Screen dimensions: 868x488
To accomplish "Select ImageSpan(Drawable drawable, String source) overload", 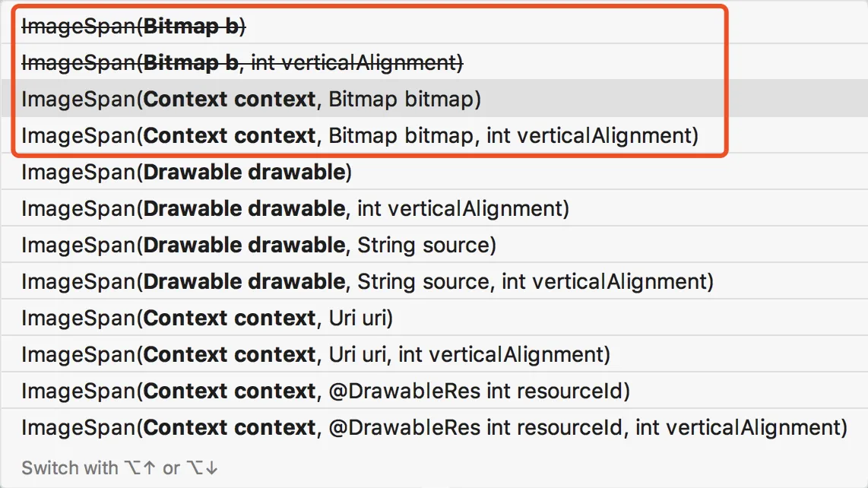I will [x=258, y=246].
